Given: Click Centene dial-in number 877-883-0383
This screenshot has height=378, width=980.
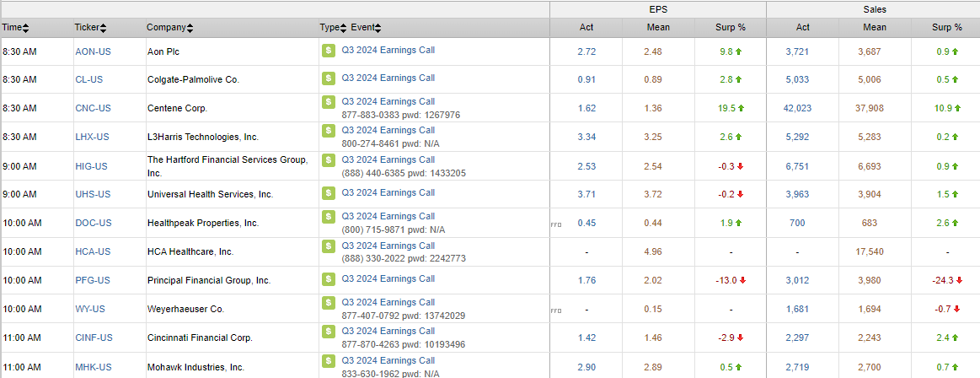Looking at the screenshot, I should pyautogui.click(x=370, y=115).
